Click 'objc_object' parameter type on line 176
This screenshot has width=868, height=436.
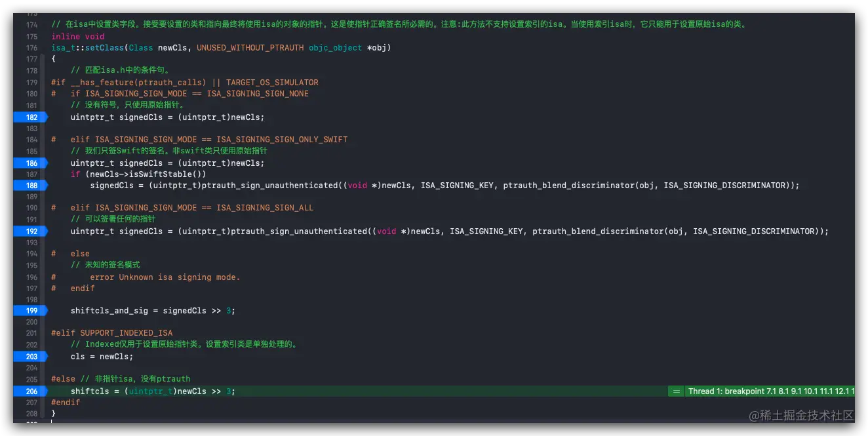[335, 48]
